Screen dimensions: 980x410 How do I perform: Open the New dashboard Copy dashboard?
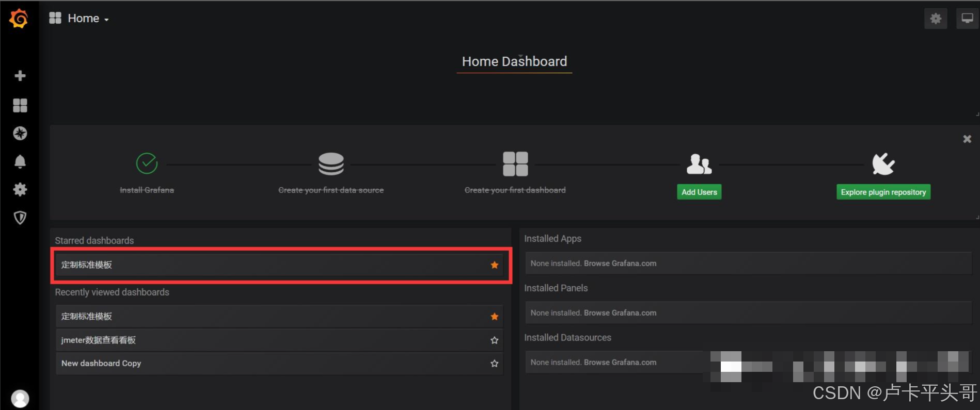[x=279, y=364]
